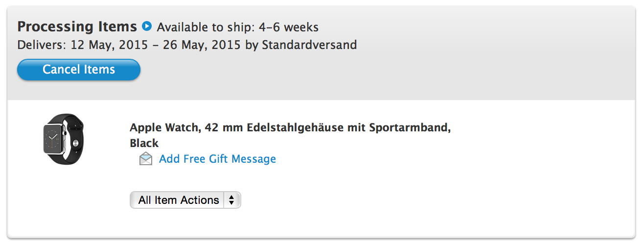Click the Black color label under title
Image resolution: width=644 pixels, height=247 pixels.
[x=144, y=143]
